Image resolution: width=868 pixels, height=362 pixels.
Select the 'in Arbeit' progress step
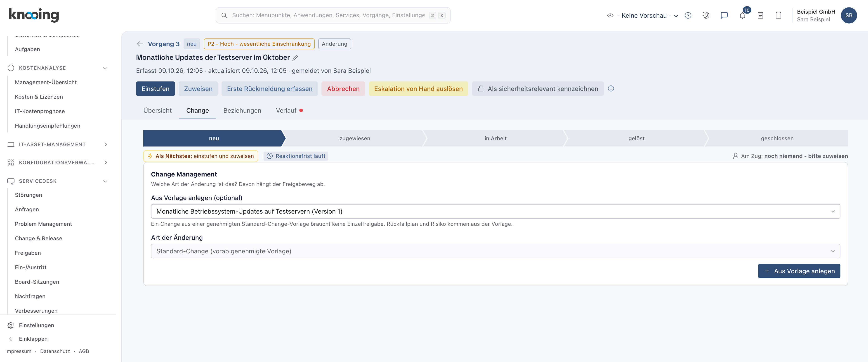tap(495, 139)
